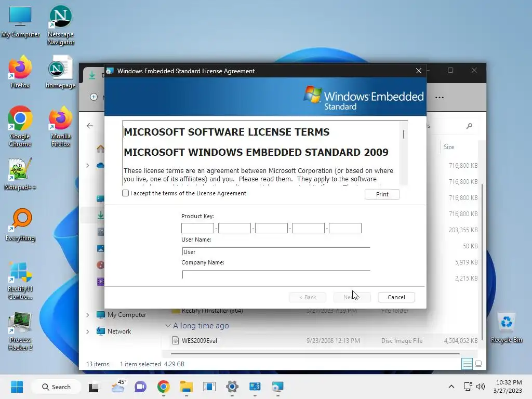Image resolution: width=532 pixels, height=399 pixels.
Task: Open the Chat app on taskbar
Action: click(x=140, y=387)
